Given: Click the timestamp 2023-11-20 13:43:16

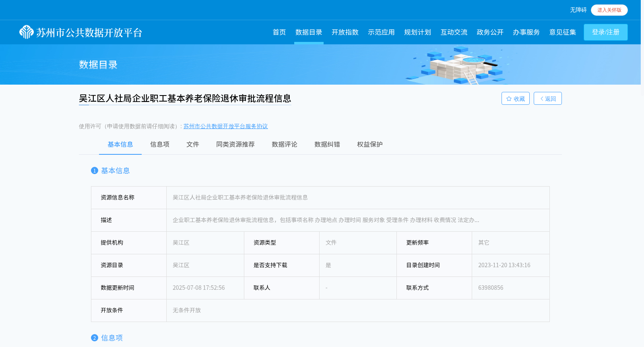Looking at the screenshot, I should (x=504, y=265).
